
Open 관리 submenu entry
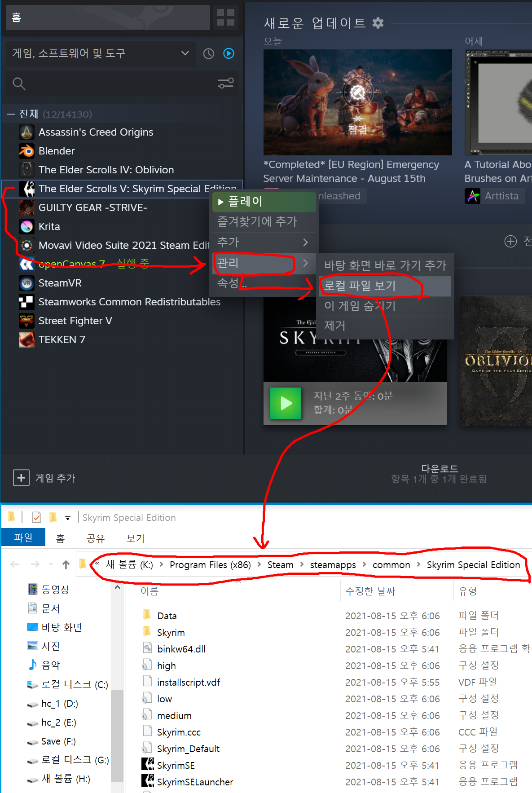coord(264,263)
